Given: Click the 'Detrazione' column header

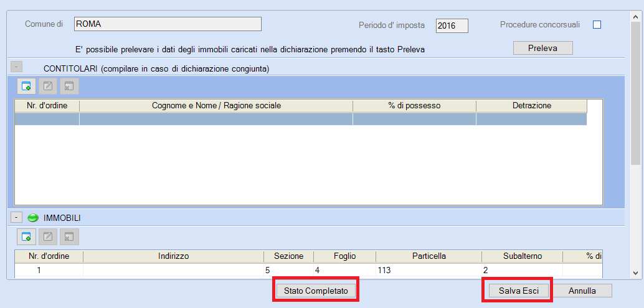Looking at the screenshot, I should tap(531, 106).
